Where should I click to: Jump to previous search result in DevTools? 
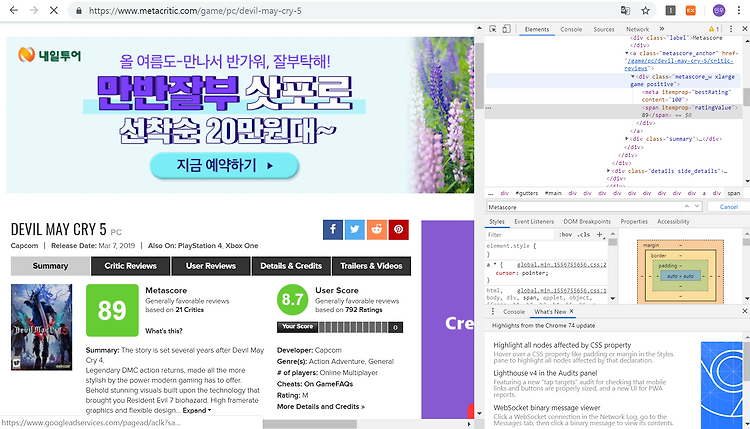click(x=687, y=206)
